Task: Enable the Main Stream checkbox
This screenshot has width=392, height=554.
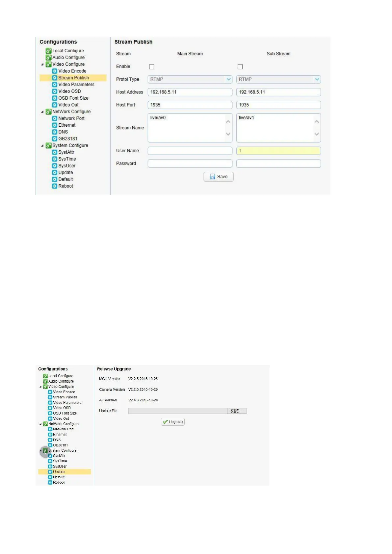Action: click(152, 67)
